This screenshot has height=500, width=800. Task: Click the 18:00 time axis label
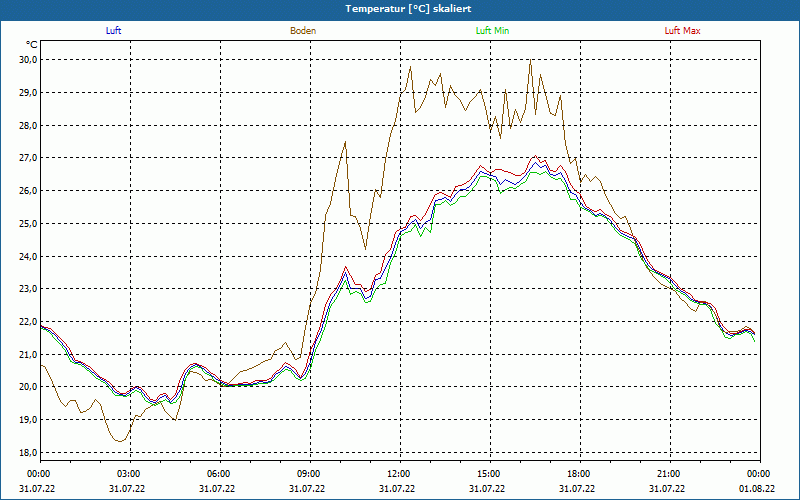point(577,474)
